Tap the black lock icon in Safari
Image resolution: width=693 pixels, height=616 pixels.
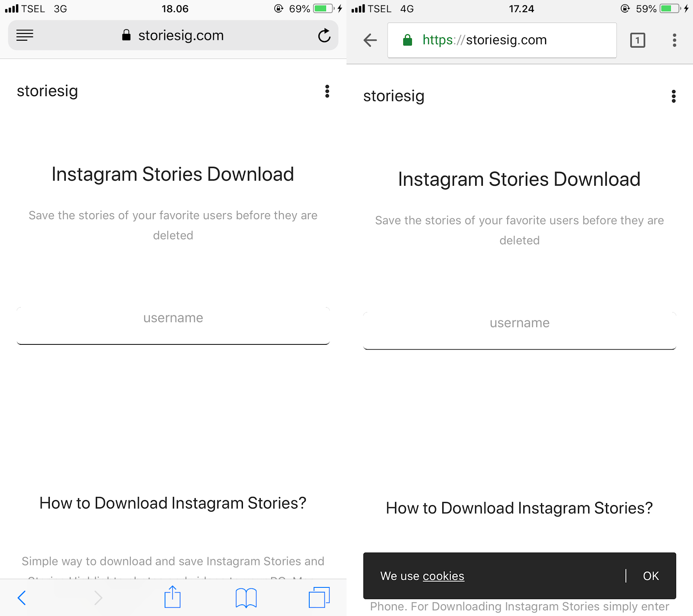[x=126, y=35]
